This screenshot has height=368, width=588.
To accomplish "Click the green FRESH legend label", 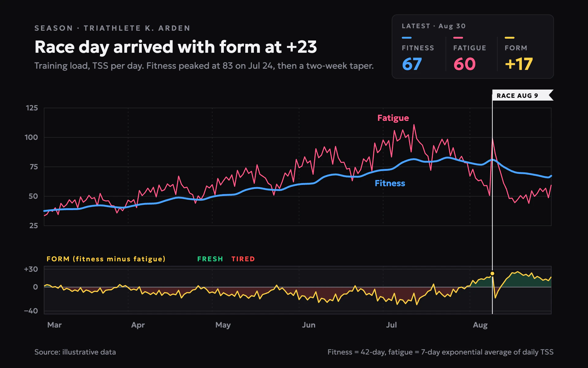I will [210, 259].
